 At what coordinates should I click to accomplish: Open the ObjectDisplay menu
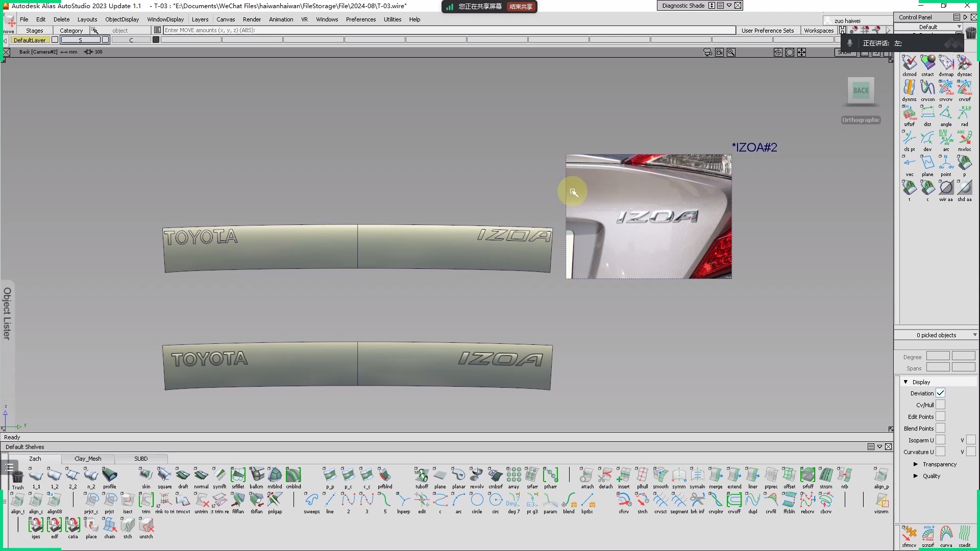(122, 19)
